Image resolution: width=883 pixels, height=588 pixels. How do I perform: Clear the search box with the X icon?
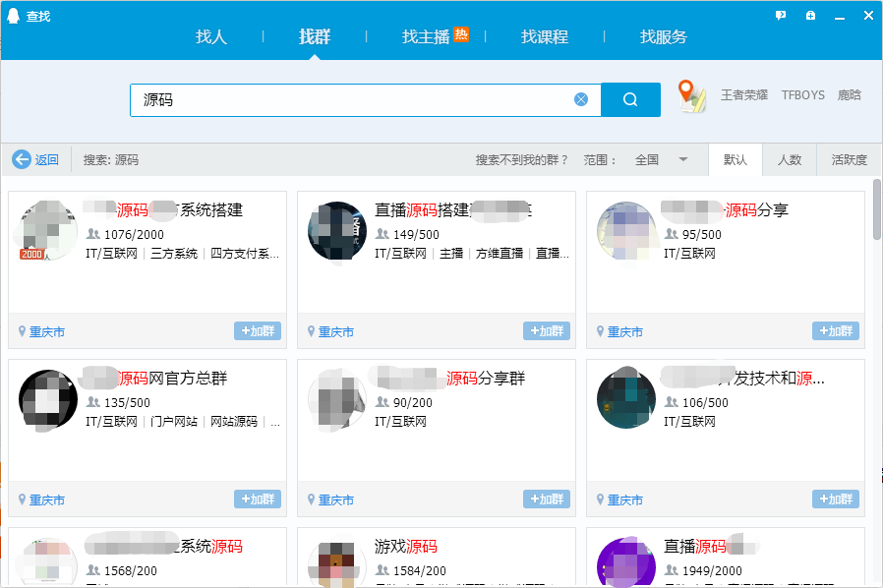581,99
